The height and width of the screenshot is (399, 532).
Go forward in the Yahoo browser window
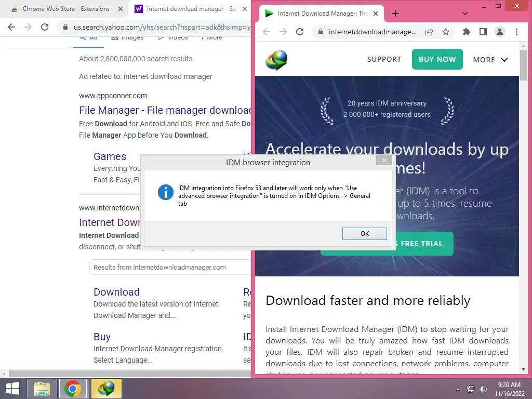coord(28,27)
